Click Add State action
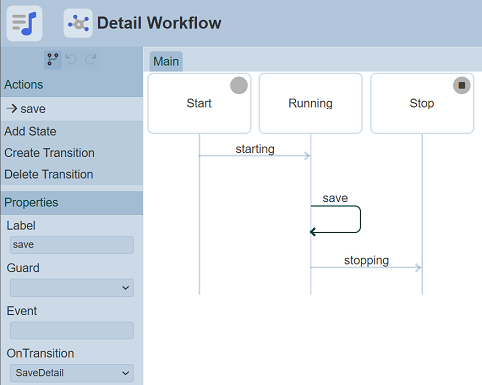This screenshot has width=482, height=385. click(x=30, y=131)
